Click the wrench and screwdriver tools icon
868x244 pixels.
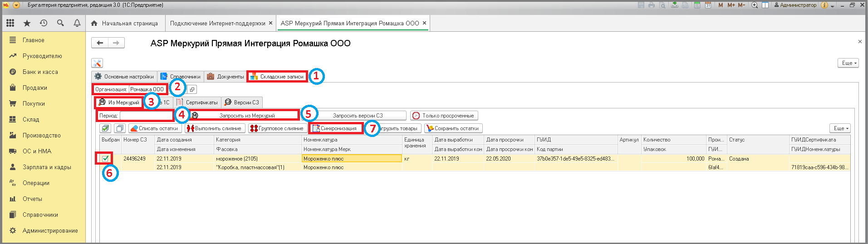click(97, 63)
